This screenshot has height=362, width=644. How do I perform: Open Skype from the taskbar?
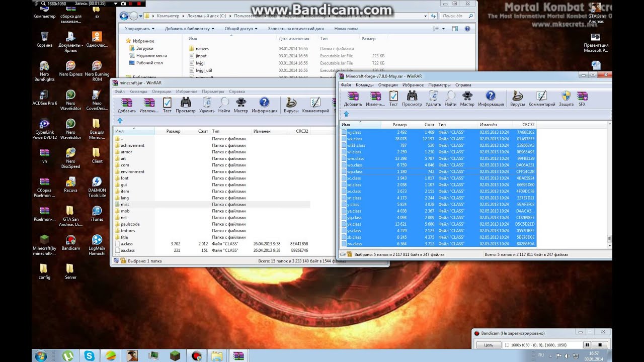(89, 356)
